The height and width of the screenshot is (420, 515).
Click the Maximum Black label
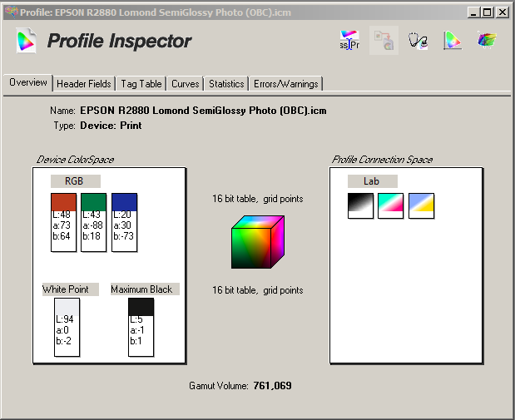click(145, 289)
